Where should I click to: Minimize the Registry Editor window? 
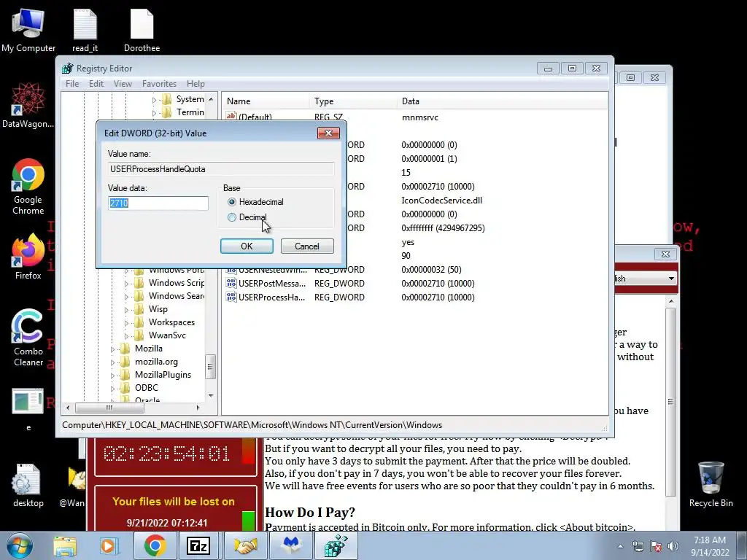click(x=548, y=69)
